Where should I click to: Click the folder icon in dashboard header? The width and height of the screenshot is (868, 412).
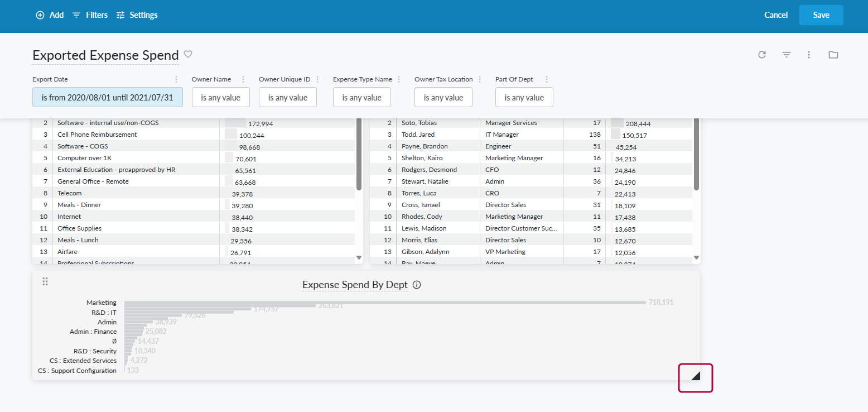[833, 55]
